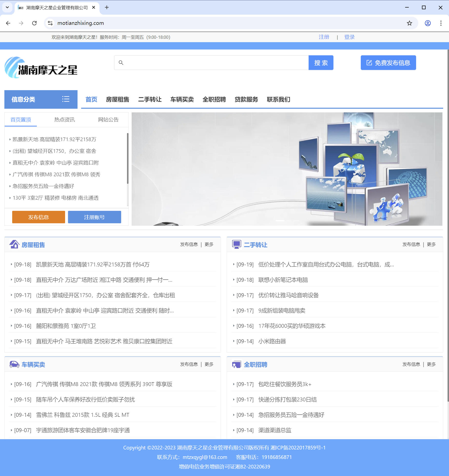The width and height of the screenshot is (449, 476).
Task: Click the 登录 link at the top
Action: click(x=349, y=37)
